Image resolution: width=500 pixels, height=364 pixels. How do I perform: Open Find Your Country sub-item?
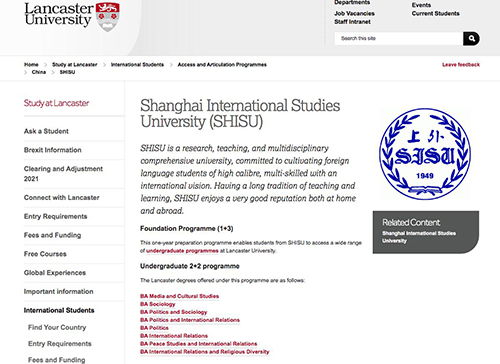click(x=57, y=327)
